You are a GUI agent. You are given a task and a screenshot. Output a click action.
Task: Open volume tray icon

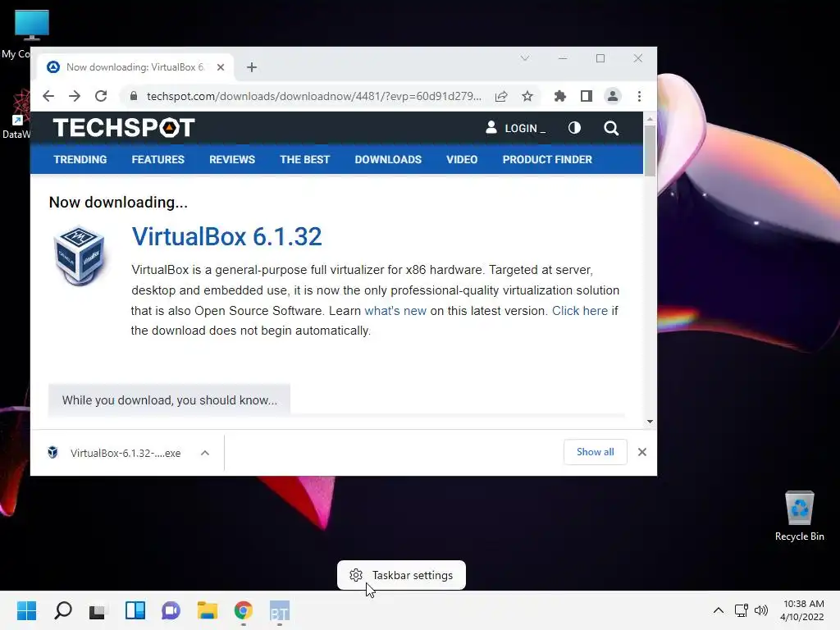coord(760,610)
